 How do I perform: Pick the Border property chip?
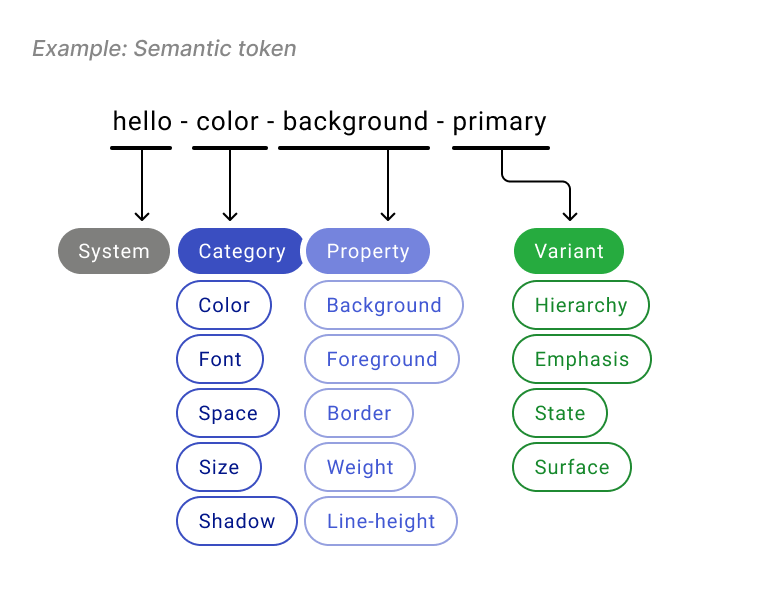[359, 413]
